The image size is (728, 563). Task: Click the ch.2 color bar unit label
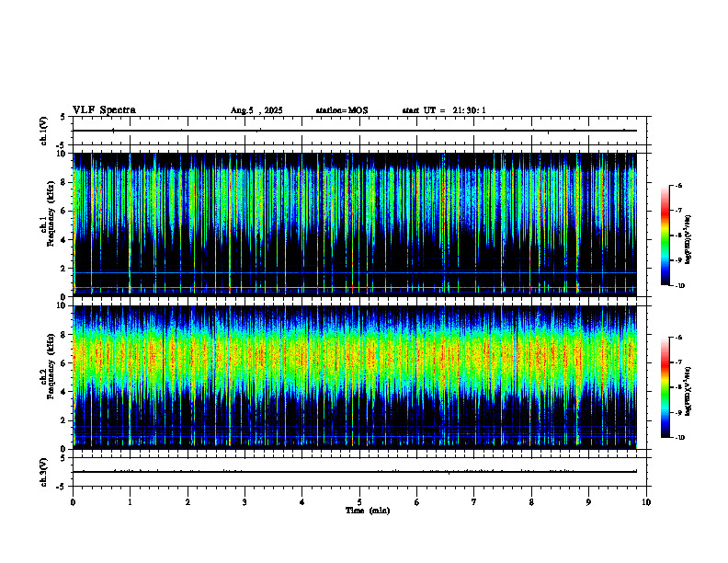[688, 391]
